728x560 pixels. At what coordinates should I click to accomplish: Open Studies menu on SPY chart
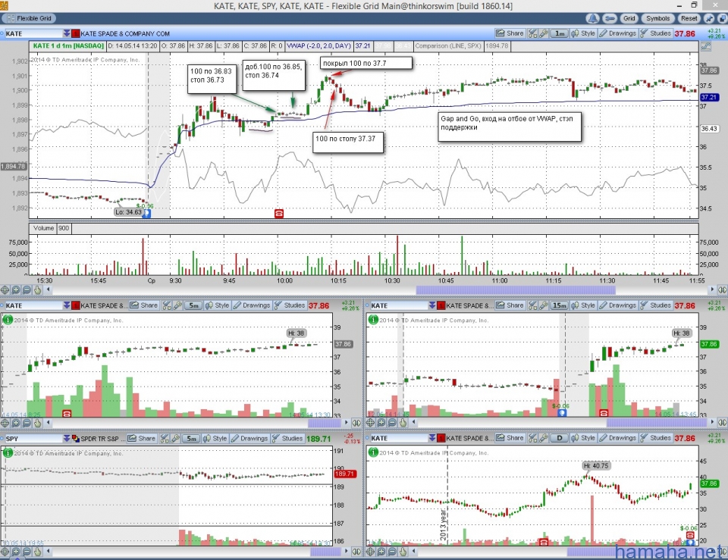[287, 439]
